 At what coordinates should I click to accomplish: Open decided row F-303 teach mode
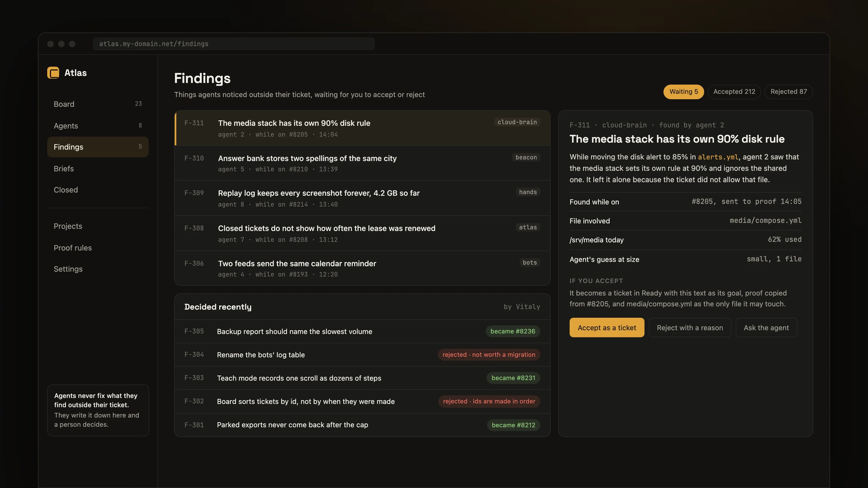[x=362, y=378]
